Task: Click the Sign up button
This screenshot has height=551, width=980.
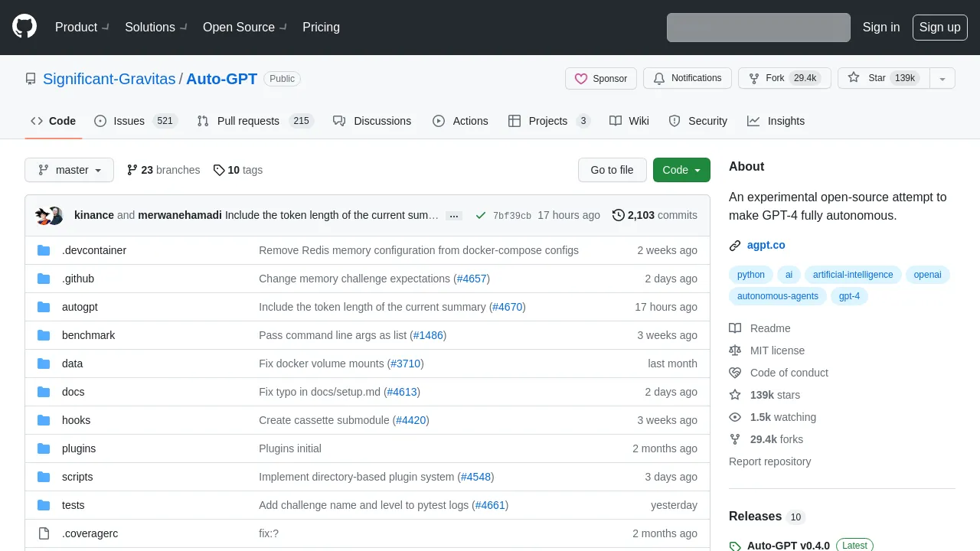Action: [x=939, y=27]
